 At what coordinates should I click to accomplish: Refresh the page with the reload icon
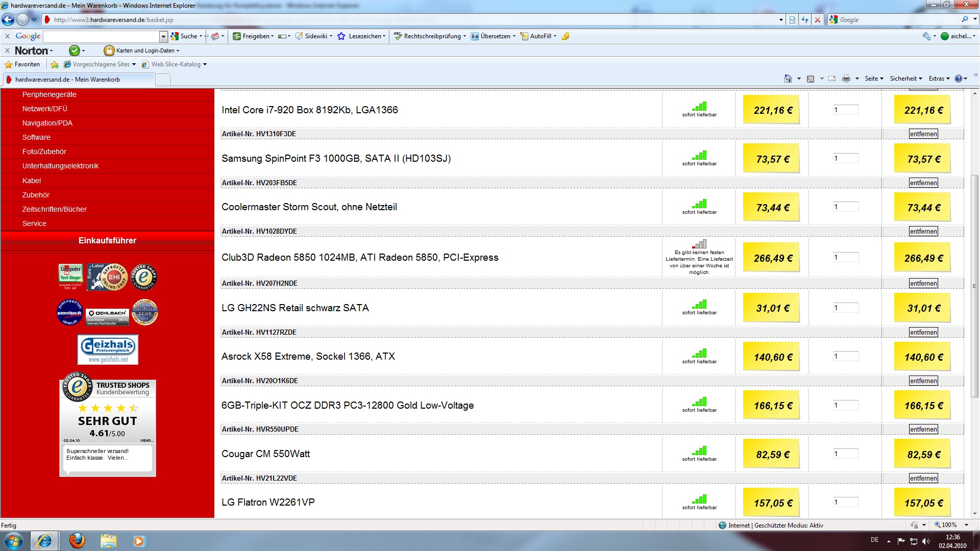pos(805,19)
